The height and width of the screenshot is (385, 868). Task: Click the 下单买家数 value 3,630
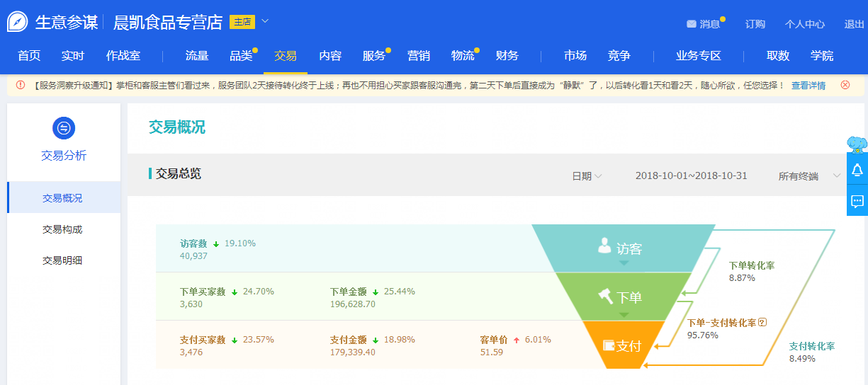[x=191, y=304]
